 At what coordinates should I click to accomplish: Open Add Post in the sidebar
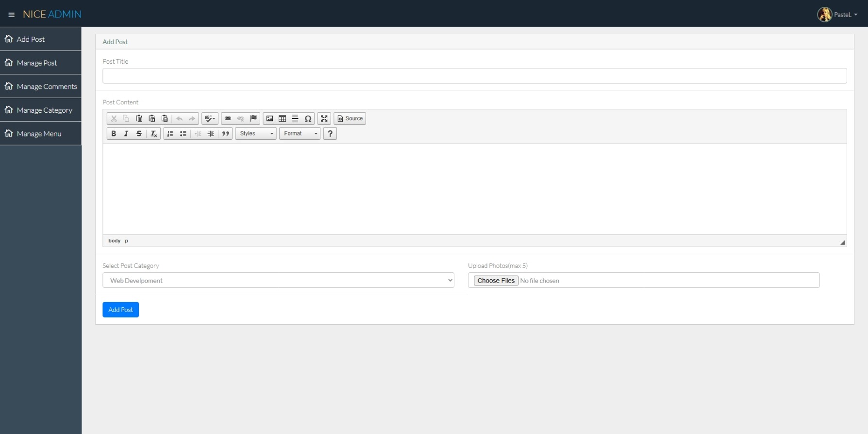pyautogui.click(x=41, y=39)
